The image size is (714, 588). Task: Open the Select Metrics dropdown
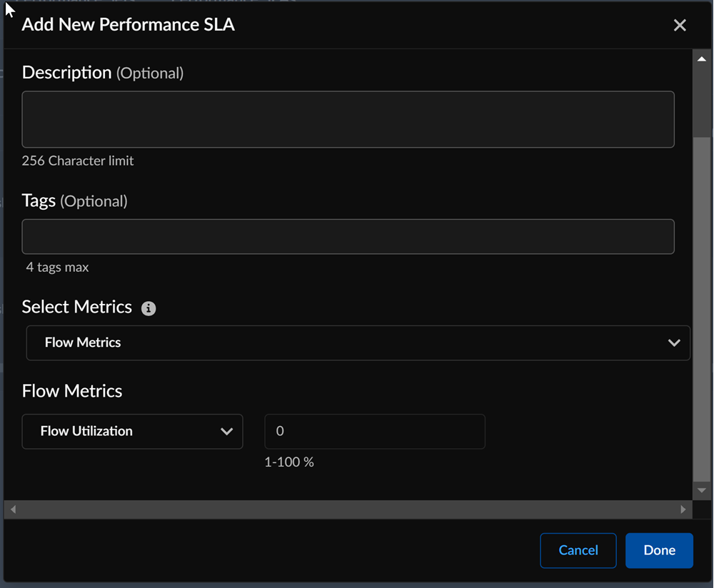click(357, 343)
